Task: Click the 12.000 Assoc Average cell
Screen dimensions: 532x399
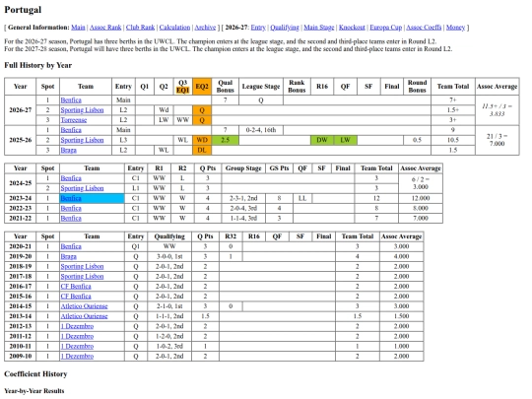Action: click(421, 198)
